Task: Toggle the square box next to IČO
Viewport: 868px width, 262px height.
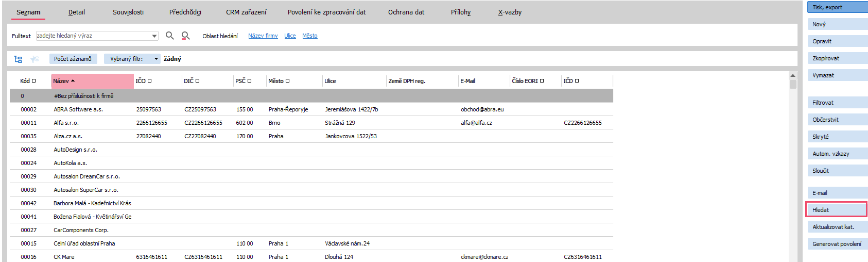Action: [x=150, y=81]
